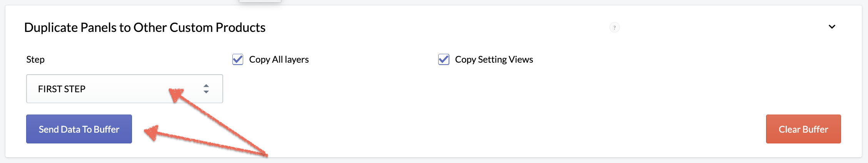Click the blue checkmark next to Copy Setting Views
This screenshot has width=868, height=163.
(x=444, y=60)
